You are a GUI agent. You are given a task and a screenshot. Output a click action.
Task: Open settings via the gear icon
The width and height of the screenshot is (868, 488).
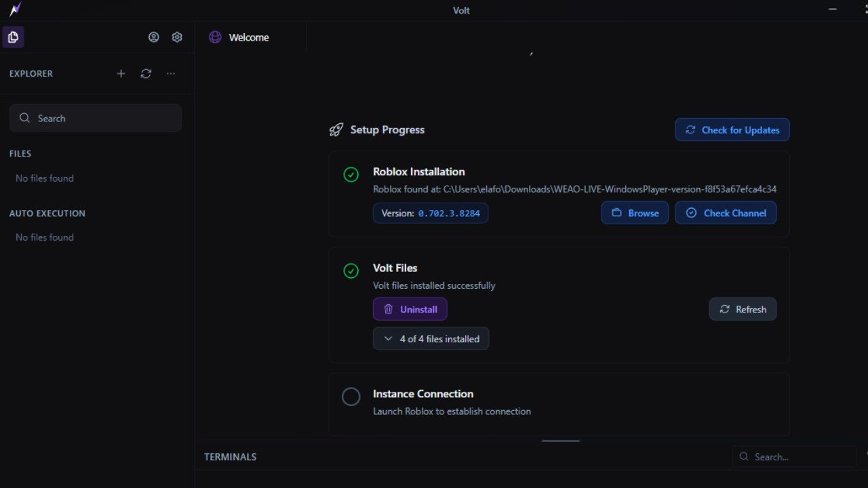click(x=177, y=37)
